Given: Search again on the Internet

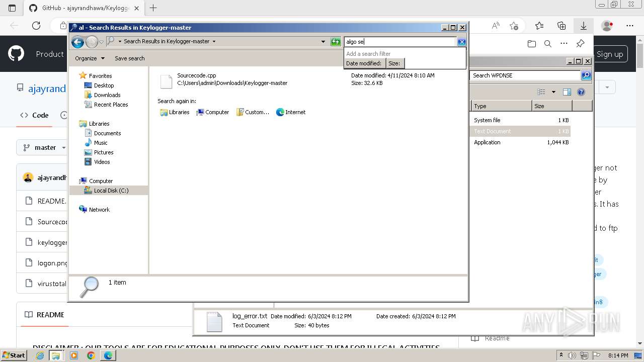Looking at the screenshot, I should pos(291,112).
